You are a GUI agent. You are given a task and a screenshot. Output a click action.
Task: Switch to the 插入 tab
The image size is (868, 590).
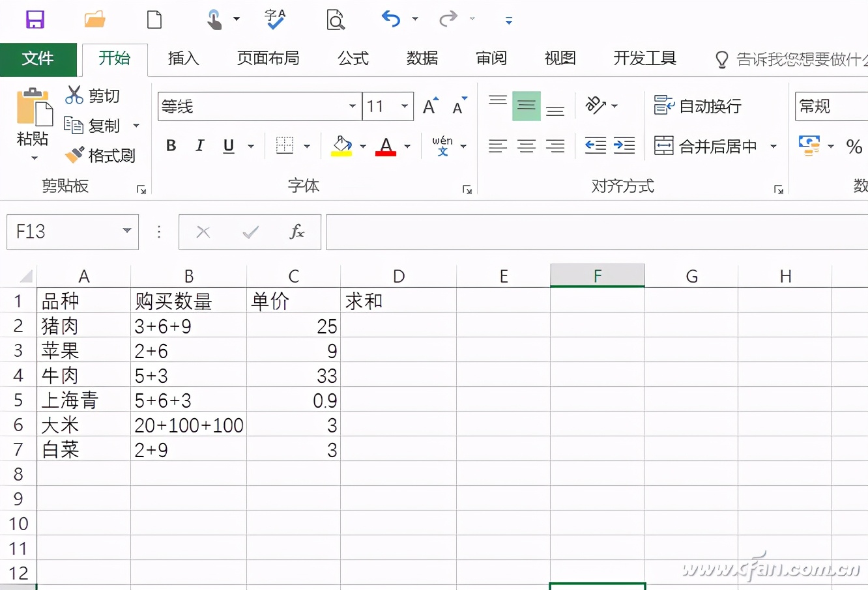(x=184, y=59)
